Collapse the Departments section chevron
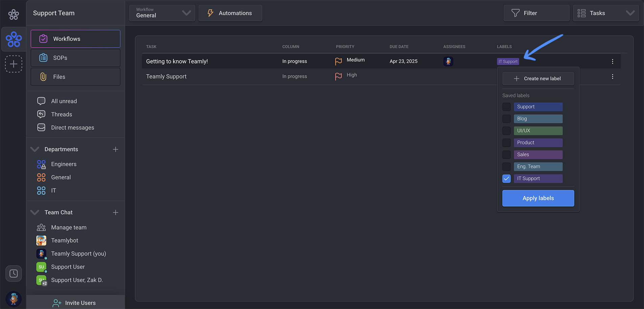644x309 pixels. [34, 149]
